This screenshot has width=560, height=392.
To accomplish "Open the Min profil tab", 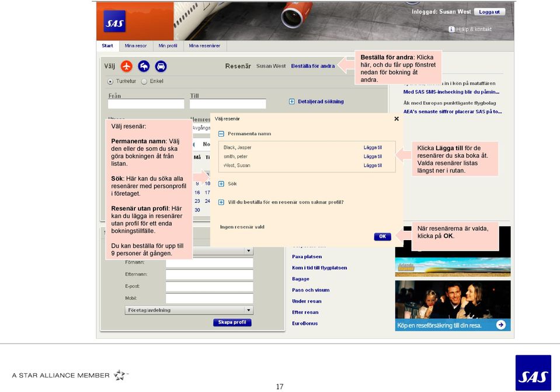I will 168,46.
